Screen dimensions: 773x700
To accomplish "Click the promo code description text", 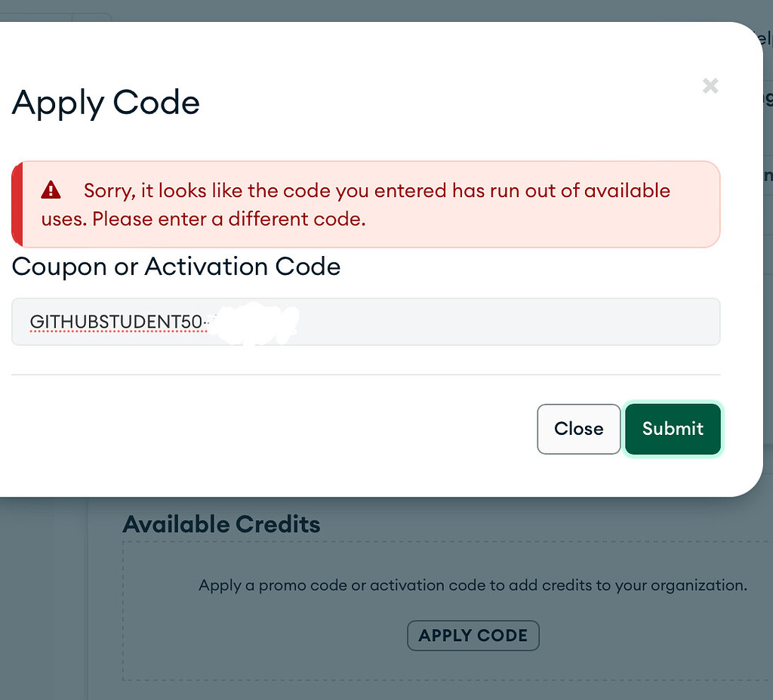I will (x=473, y=585).
